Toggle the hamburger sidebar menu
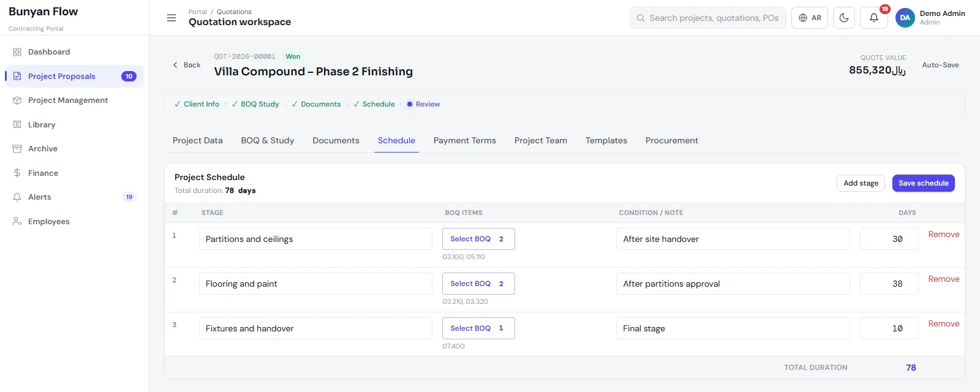Viewport: 980px width, 392px height. pyautogui.click(x=171, y=18)
